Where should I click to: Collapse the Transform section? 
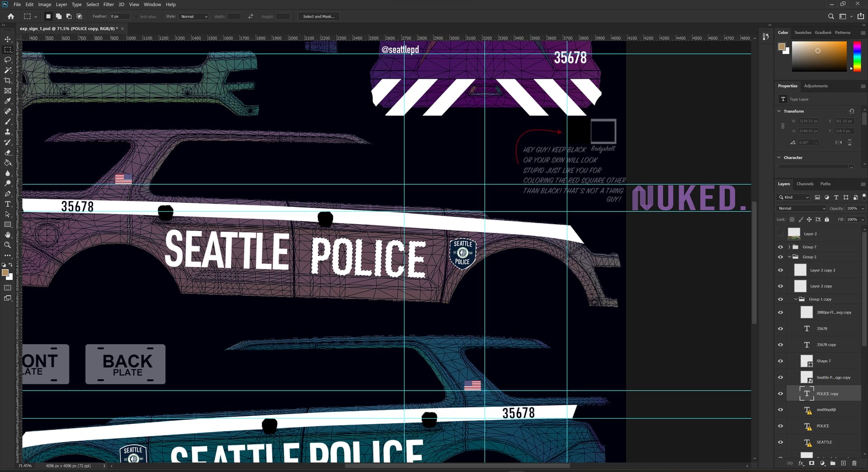[x=779, y=111]
